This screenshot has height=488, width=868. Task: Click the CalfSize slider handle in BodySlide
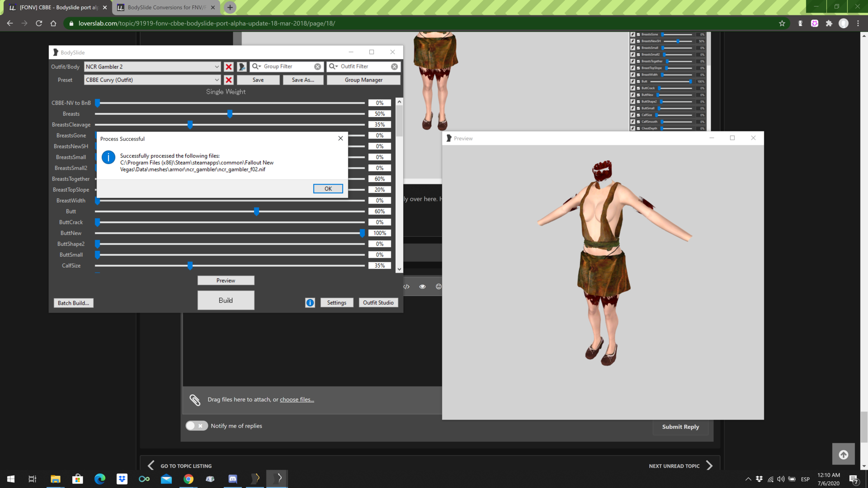point(190,266)
